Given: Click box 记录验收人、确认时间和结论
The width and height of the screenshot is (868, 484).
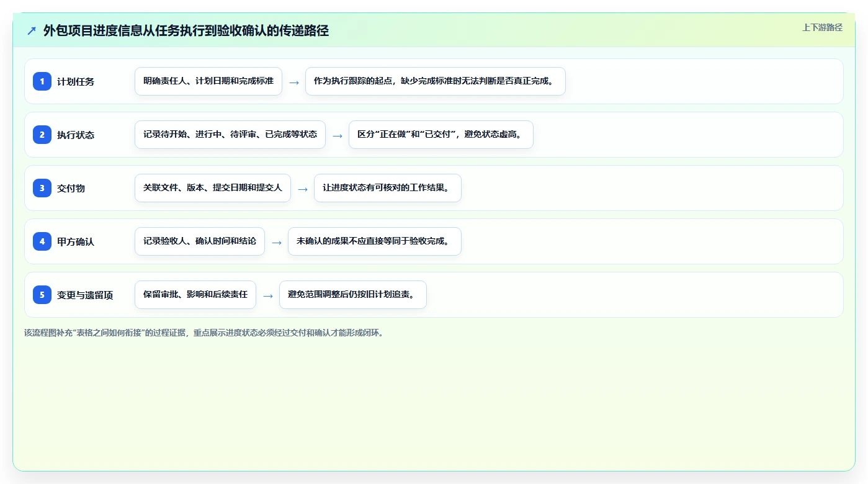Looking at the screenshot, I should (x=200, y=241).
